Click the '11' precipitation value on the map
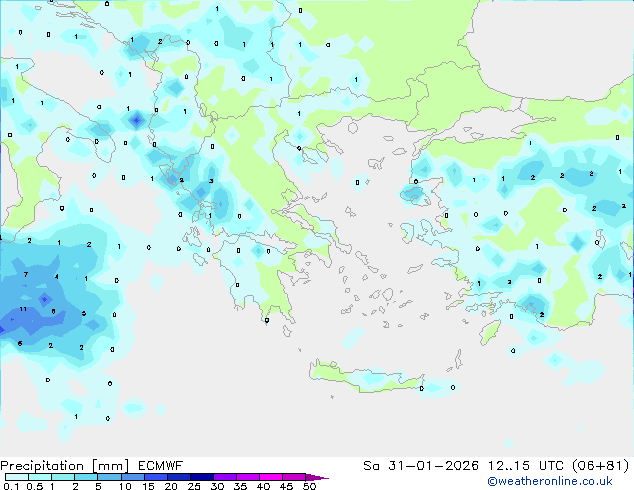Image resolution: width=634 pixels, height=490 pixels. click(x=23, y=309)
